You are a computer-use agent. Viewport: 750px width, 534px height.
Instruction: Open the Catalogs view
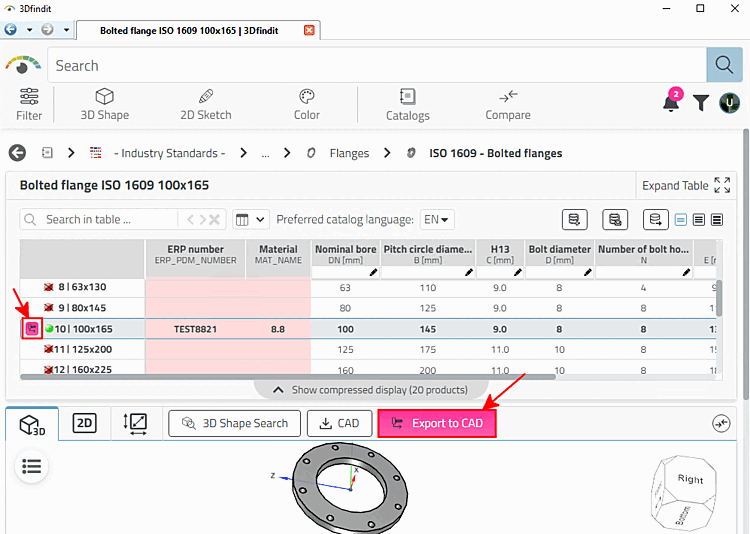tap(408, 104)
